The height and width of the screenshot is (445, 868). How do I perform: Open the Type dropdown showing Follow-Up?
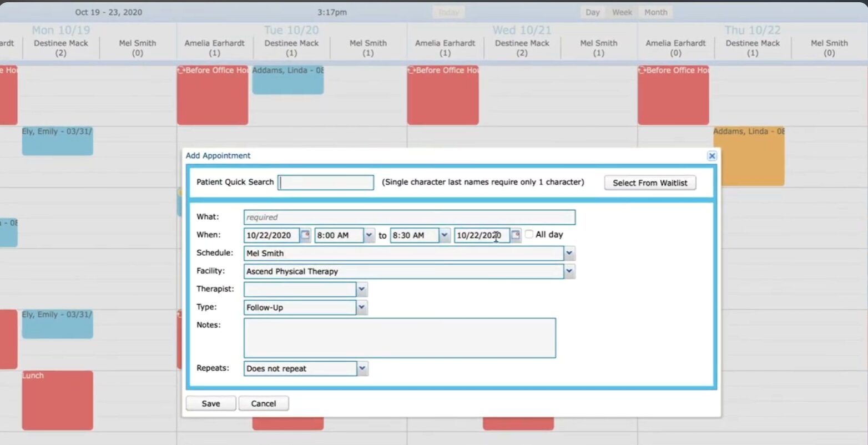(x=362, y=307)
